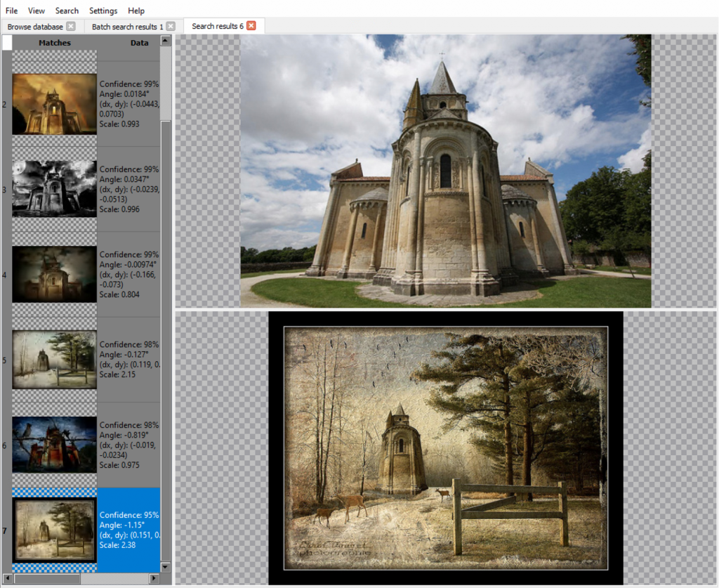Close the Search results 6 tab
The width and height of the screenshot is (719, 588).
point(251,26)
